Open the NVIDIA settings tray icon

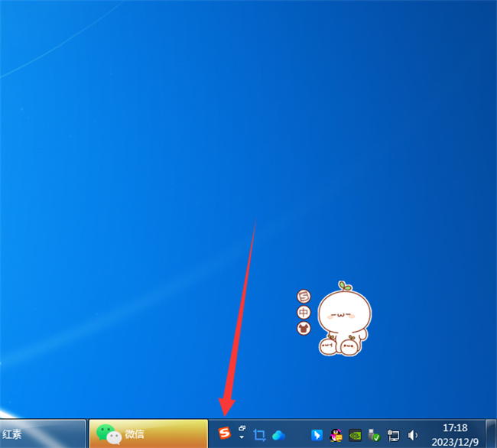click(355, 435)
